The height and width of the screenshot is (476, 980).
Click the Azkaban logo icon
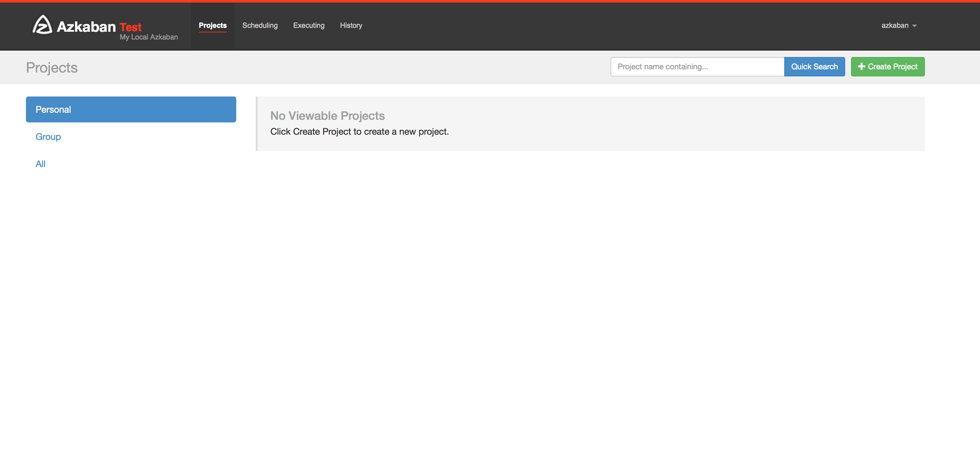pyautogui.click(x=42, y=25)
